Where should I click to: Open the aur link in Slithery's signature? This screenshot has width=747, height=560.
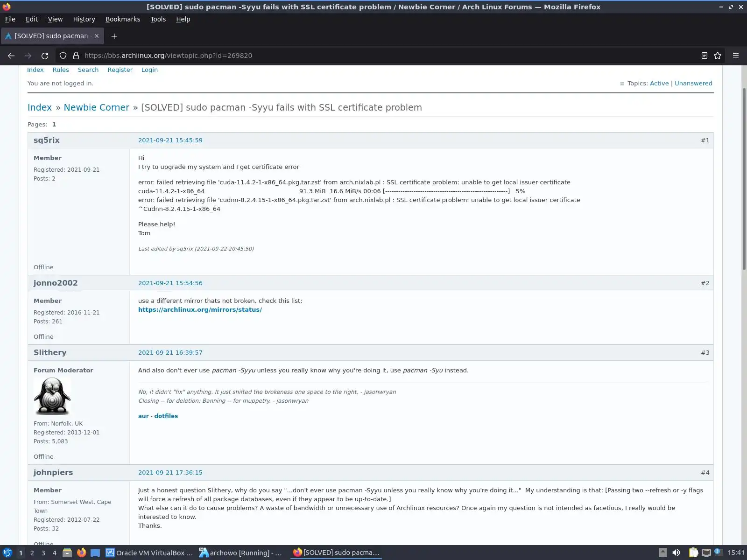pyautogui.click(x=143, y=416)
